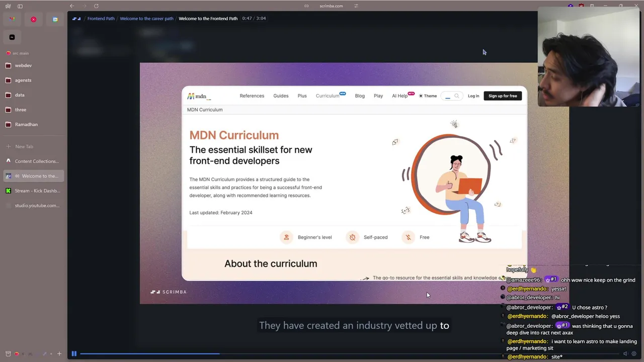Expand the three folder
This screenshot has width=644, height=362.
pos(34,110)
